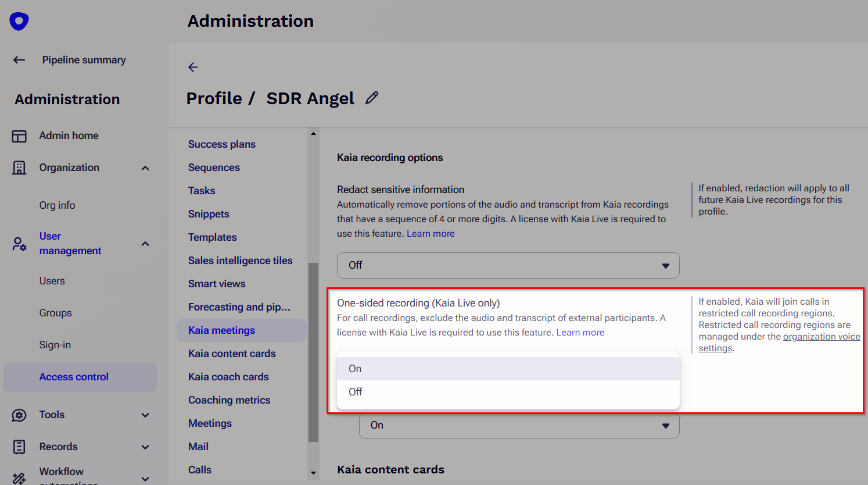This screenshot has height=485, width=868.
Task: Select Snippets in profile list
Action: (208, 214)
